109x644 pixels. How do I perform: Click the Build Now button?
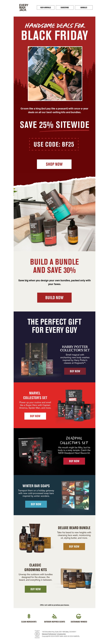tap(54, 298)
